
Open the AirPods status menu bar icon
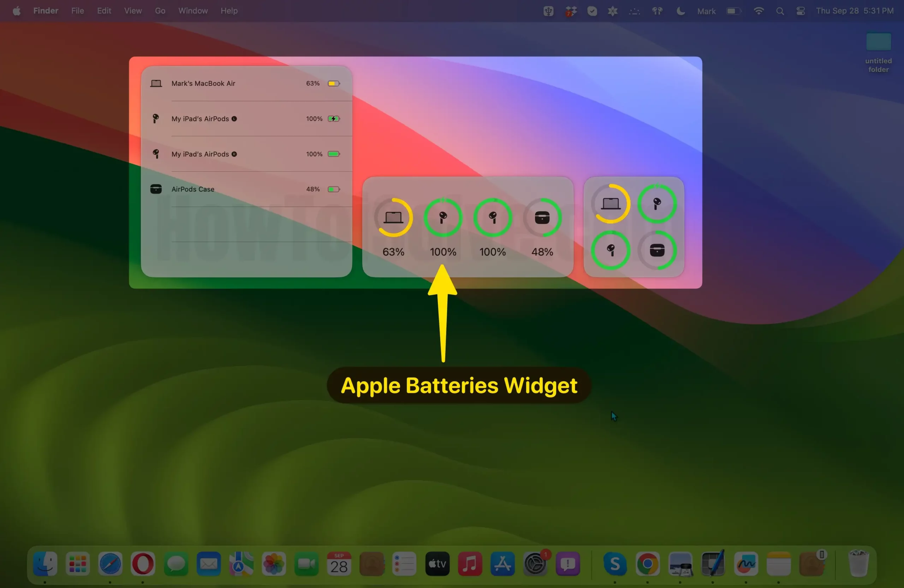tap(657, 11)
